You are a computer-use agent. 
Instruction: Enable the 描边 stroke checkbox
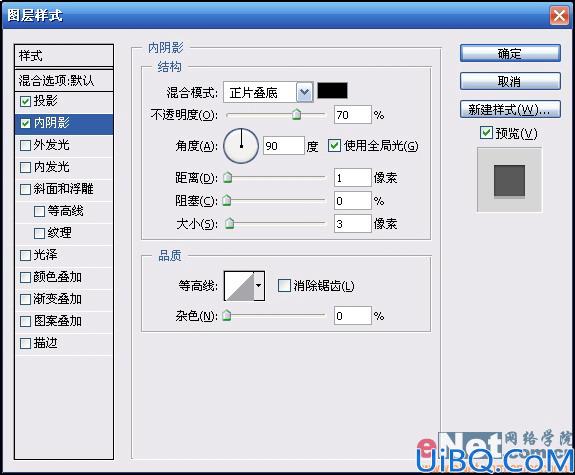[x=25, y=344]
